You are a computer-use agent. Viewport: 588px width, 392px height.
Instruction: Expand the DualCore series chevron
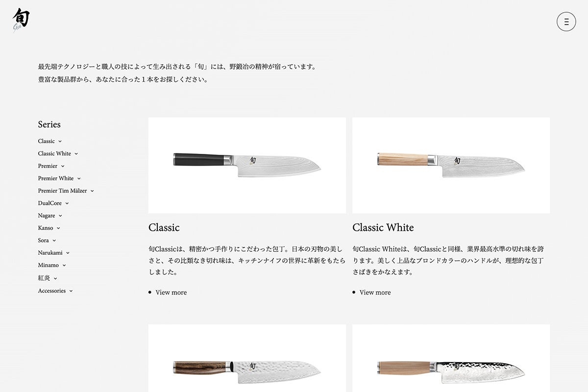click(x=67, y=203)
